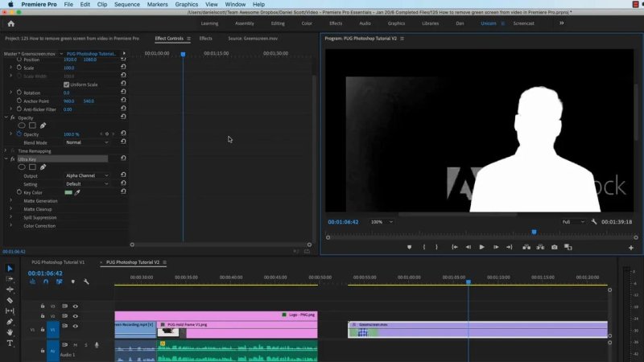This screenshot has height=362, width=644.
Task: Go to In point
Action: pos(455,247)
